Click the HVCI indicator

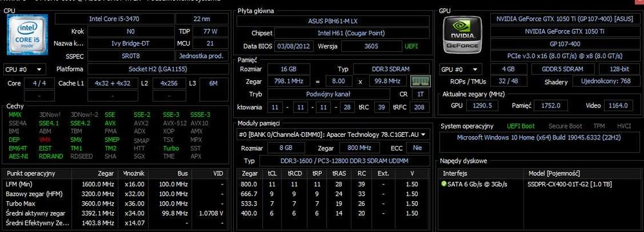click(x=624, y=126)
